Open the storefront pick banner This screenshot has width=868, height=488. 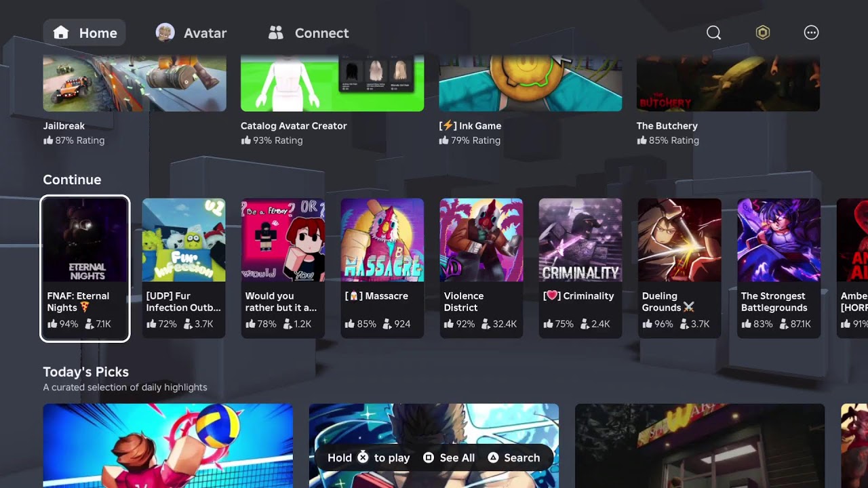pos(700,445)
